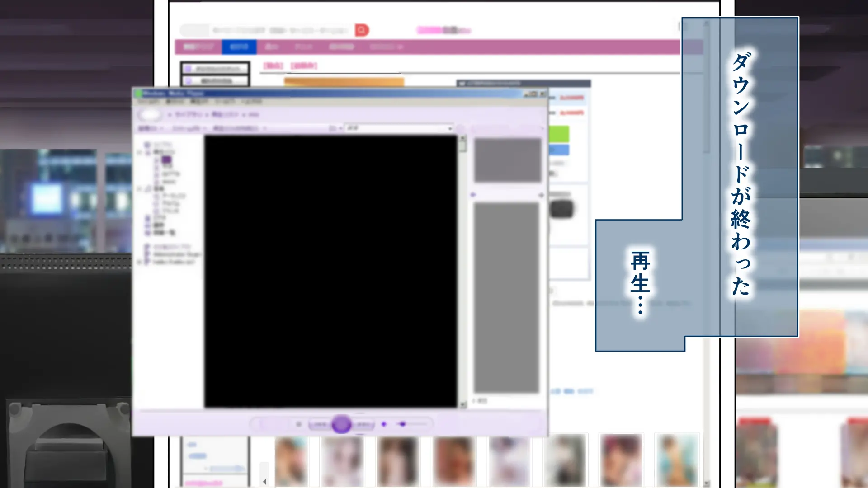Click the blue button below the green button
The image size is (868, 488).
(559, 150)
